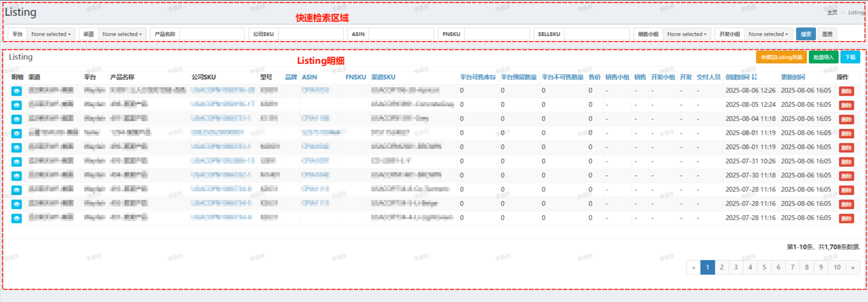Click the blue 搜索 search button
The height and width of the screenshot is (302, 868).
click(x=806, y=34)
